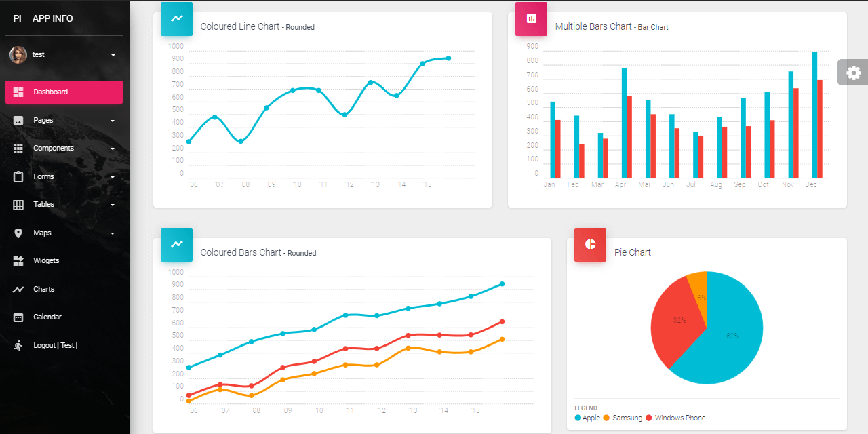Click the Calendar icon in sidebar
This screenshot has height=434, width=868.
pos(18,317)
